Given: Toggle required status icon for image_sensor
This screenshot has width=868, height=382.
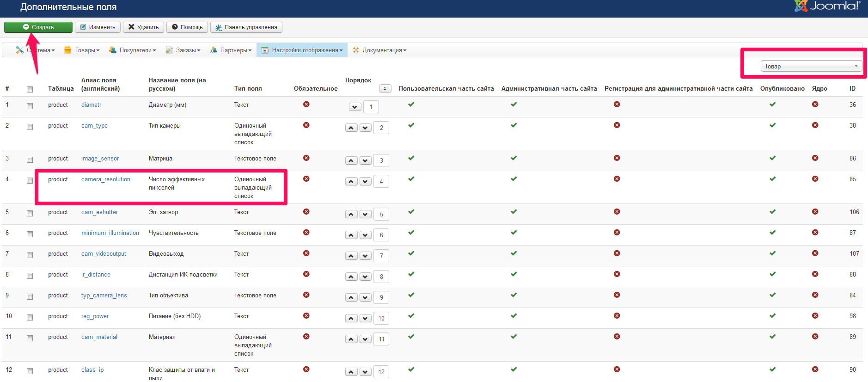Looking at the screenshot, I should pyautogui.click(x=306, y=158).
